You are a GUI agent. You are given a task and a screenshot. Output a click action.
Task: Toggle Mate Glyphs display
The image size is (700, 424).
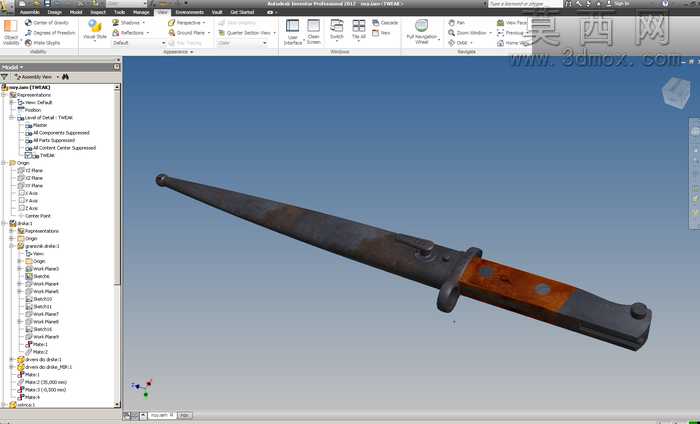coord(42,43)
